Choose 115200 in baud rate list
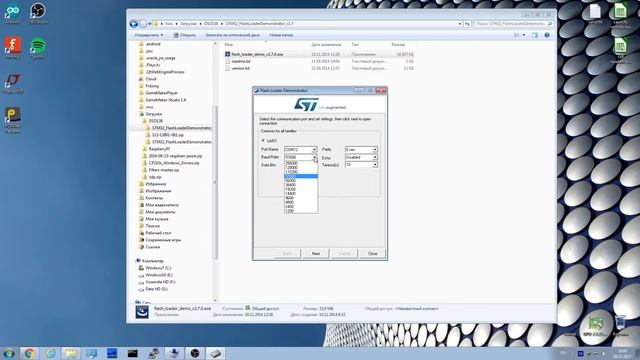The width and height of the screenshot is (640, 360). point(301,172)
